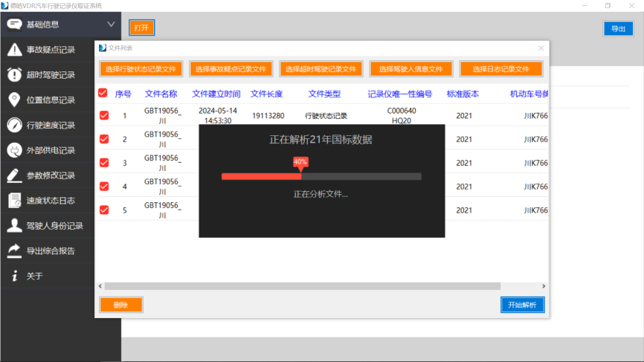The height and width of the screenshot is (362, 644).
Task: Open the 行驶速度记录 menu item
Action: click(48, 125)
